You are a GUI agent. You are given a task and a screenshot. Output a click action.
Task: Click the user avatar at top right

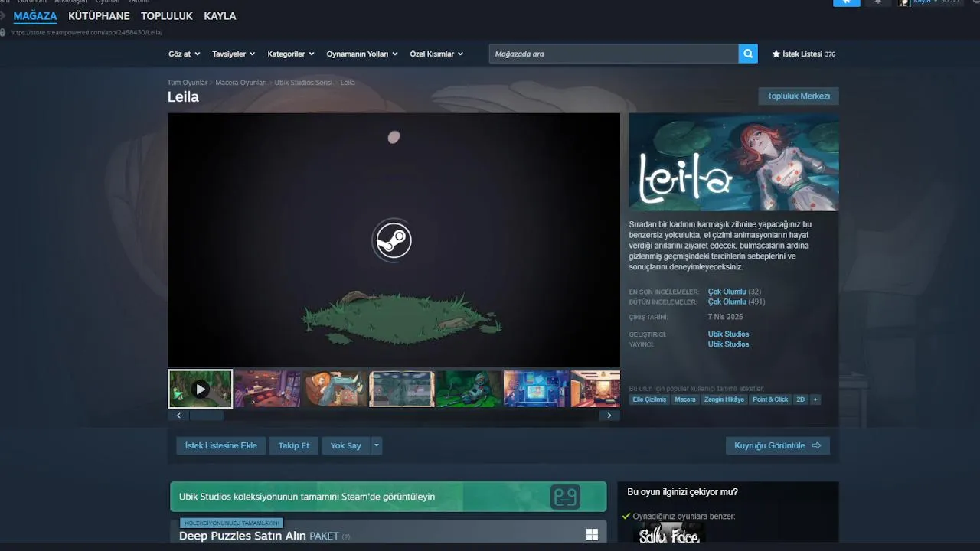pyautogui.click(x=904, y=2)
